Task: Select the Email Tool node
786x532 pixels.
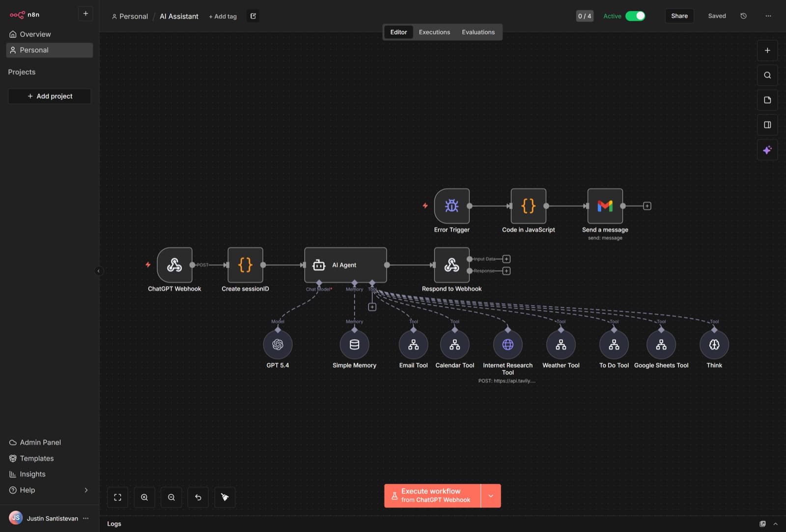Action: coord(413,344)
